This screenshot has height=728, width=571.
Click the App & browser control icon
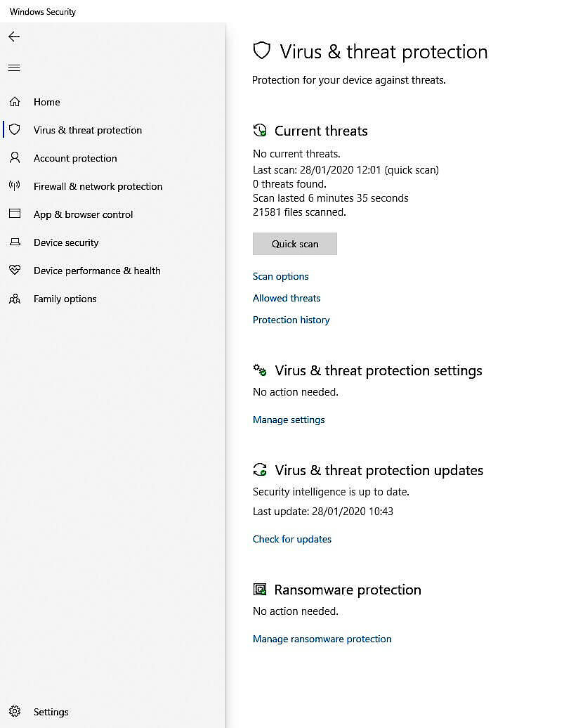[x=15, y=214]
